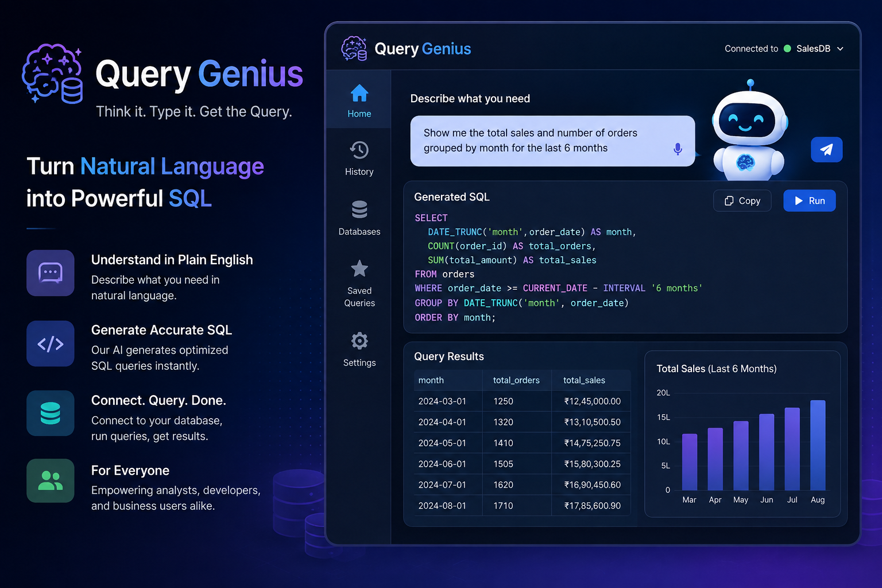Click the COUNT(order_id) SQL line

(x=512, y=246)
